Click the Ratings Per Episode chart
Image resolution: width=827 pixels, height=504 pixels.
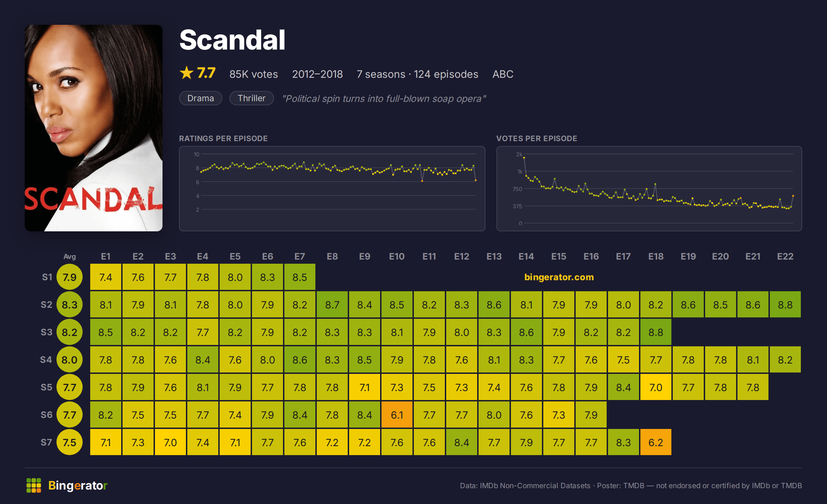pyautogui.click(x=332, y=189)
